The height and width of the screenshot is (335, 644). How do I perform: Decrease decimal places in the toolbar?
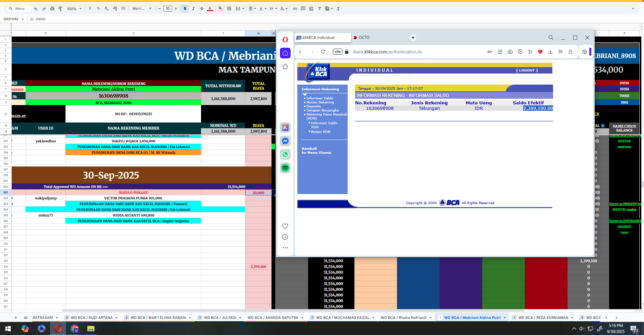[106, 8]
